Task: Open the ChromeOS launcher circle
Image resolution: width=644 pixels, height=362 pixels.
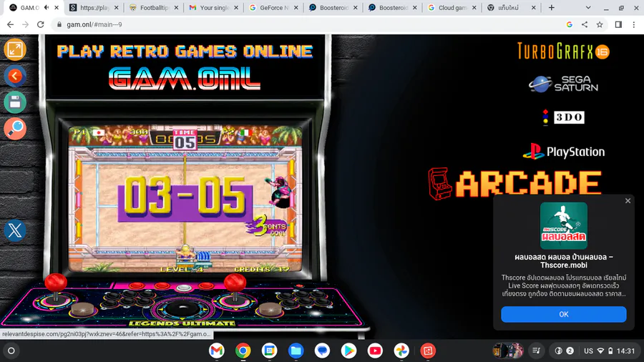Action: point(11,351)
